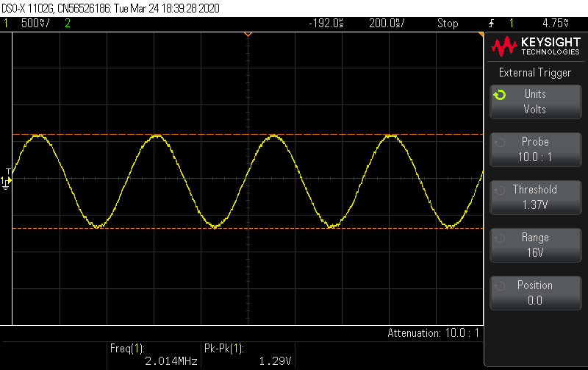Adjust the Threshold 1.37V softkey
588x370 pixels.
tap(536, 197)
